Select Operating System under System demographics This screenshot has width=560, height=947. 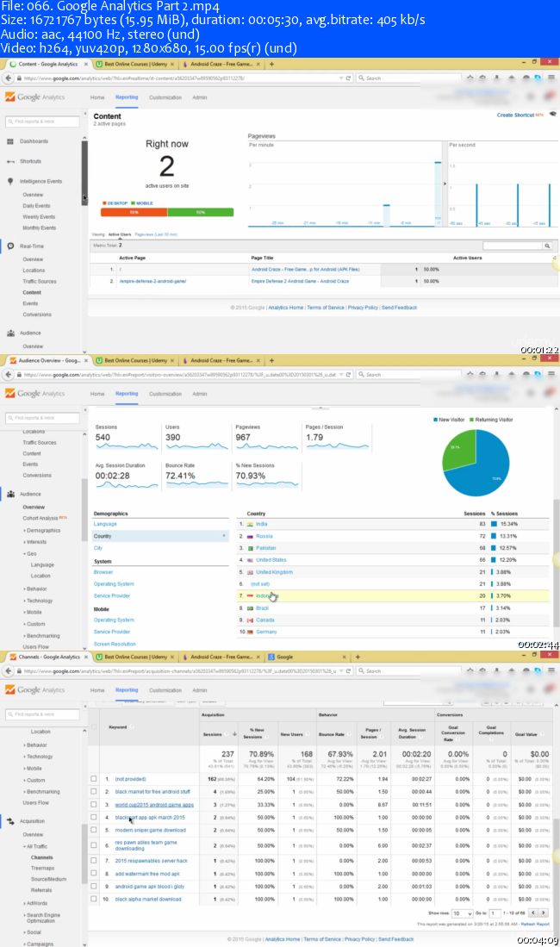click(x=114, y=584)
